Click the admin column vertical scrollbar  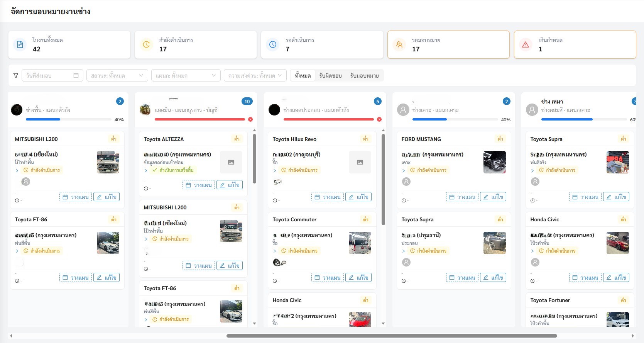tap(254, 158)
